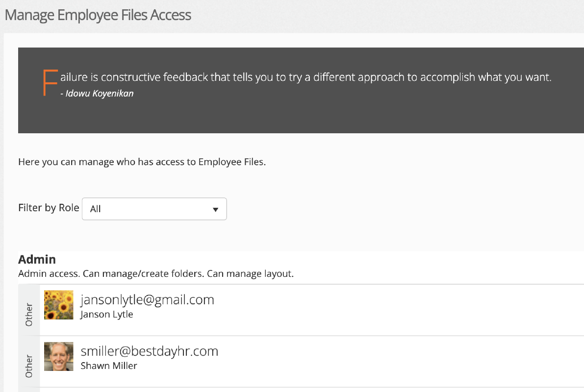Click the Filter by Role label
This screenshot has width=584, height=392.
click(x=49, y=208)
